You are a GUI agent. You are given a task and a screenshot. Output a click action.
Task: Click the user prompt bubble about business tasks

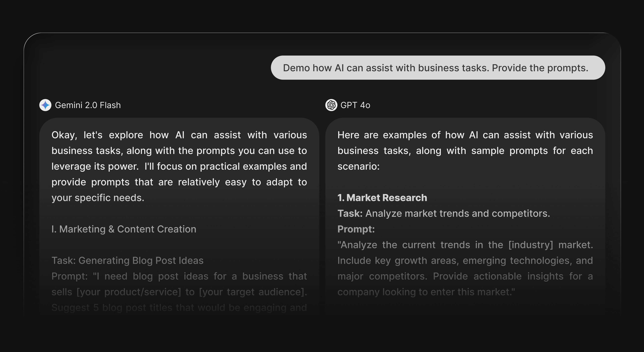(438, 68)
